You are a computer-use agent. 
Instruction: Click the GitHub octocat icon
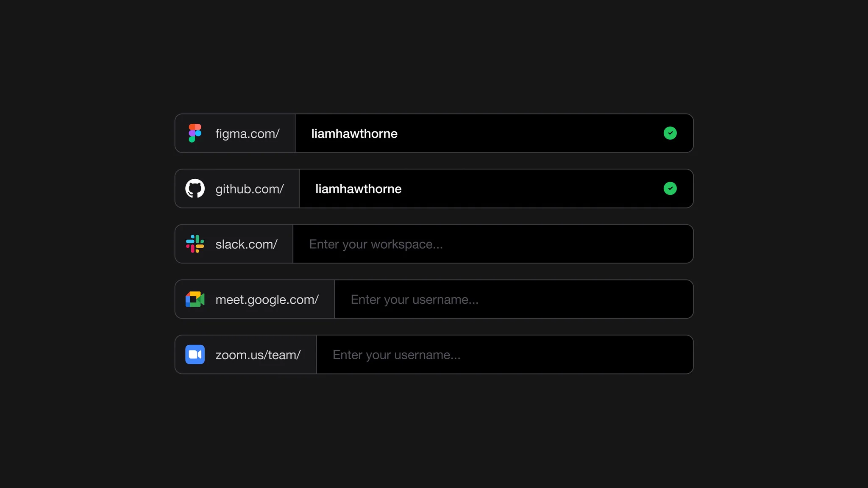195,189
